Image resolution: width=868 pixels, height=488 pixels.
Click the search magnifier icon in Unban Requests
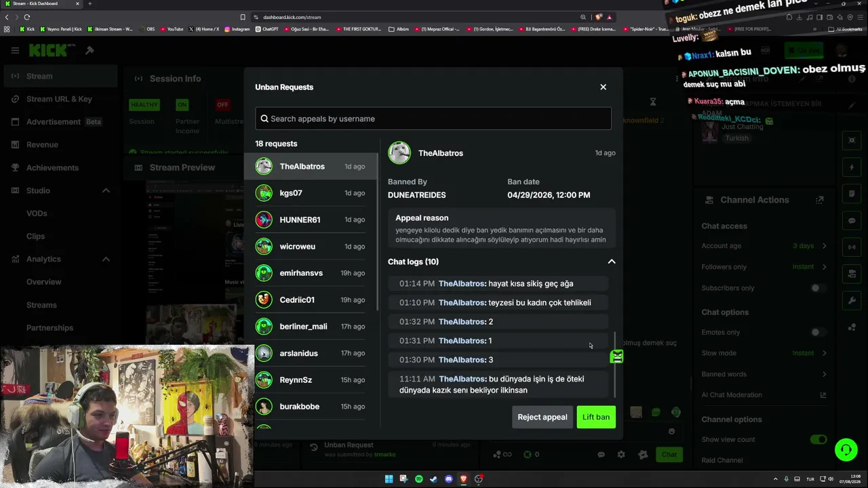pos(264,119)
